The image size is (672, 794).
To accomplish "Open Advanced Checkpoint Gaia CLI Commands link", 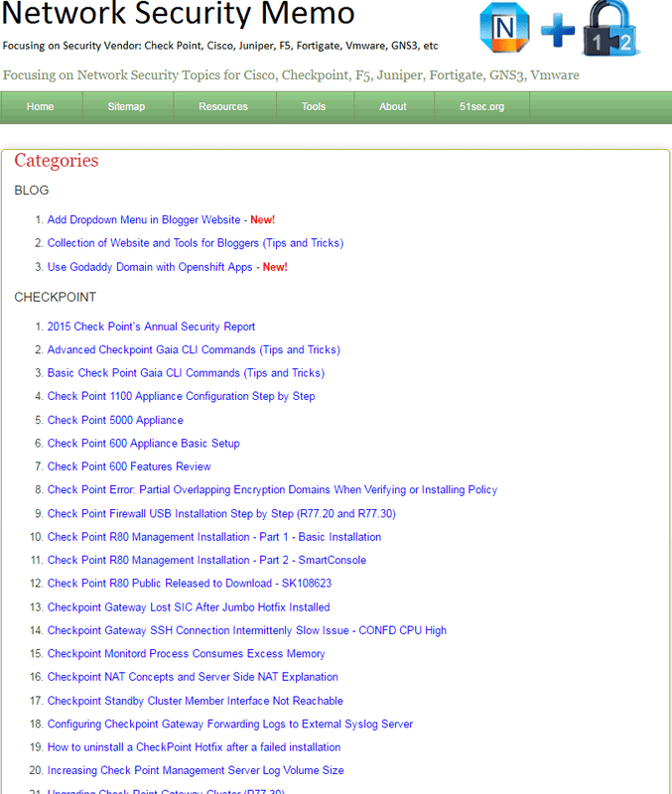I will [194, 350].
